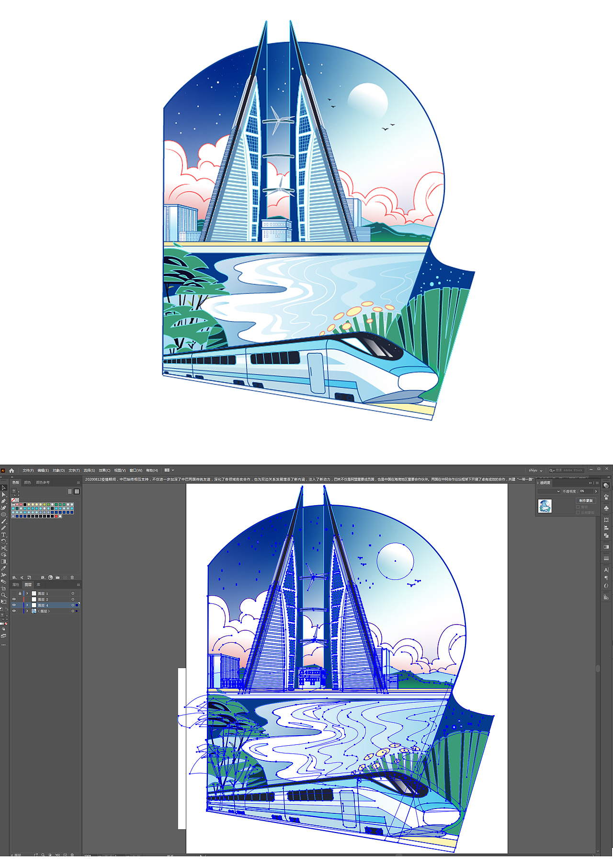The height and width of the screenshot is (868, 613).
Task: Select the Scissors tool
Action: tap(3, 548)
